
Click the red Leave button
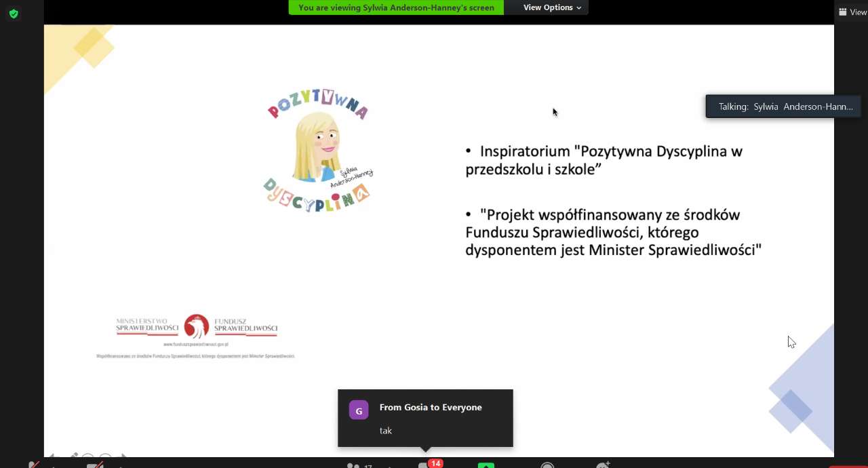coord(848,466)
